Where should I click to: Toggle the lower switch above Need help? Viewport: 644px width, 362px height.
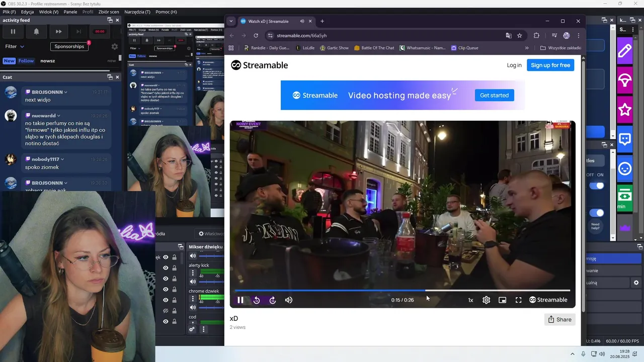point(597,213)
